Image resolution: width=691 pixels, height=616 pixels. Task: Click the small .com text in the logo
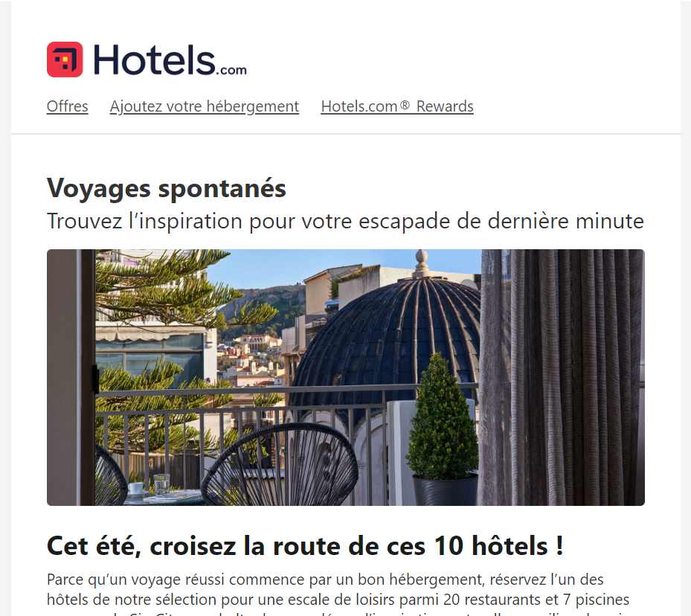click(x=231, y=70)
